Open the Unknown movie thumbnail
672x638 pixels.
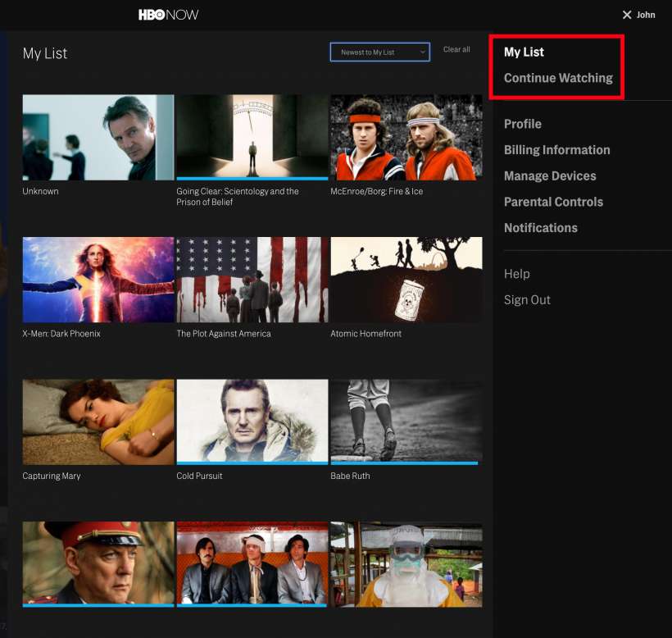pyautogui.click(x=98, y=137)
